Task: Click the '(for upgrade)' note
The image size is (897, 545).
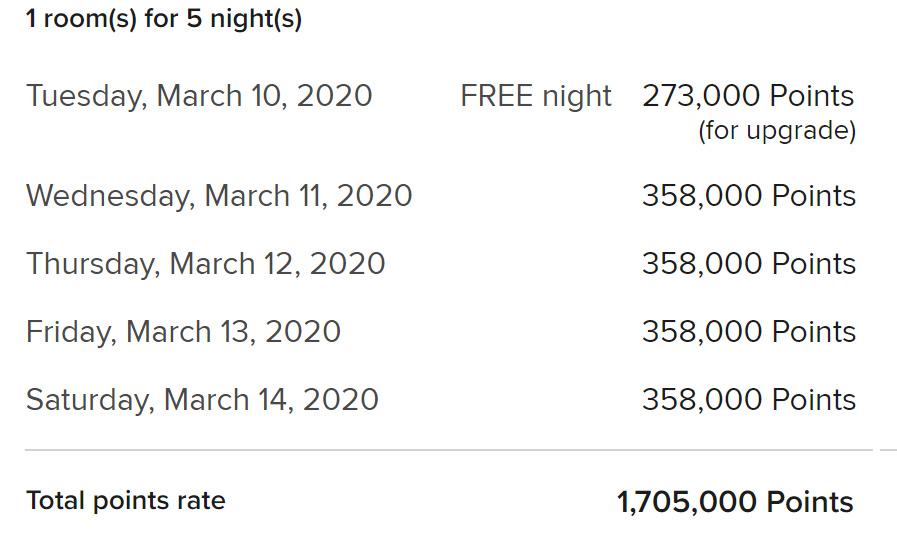Action: (x=777, y=130)
